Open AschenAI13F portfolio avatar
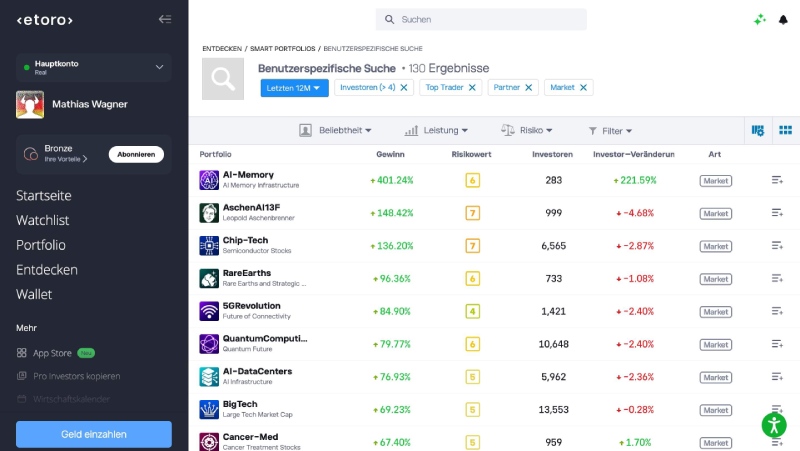 pos(209,213)
